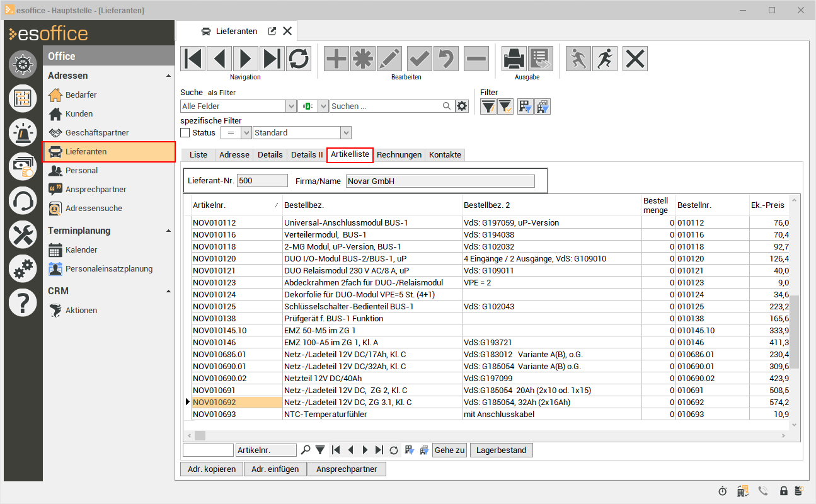
Task: Click the asterisk copy-record icon
Action: 363,59
